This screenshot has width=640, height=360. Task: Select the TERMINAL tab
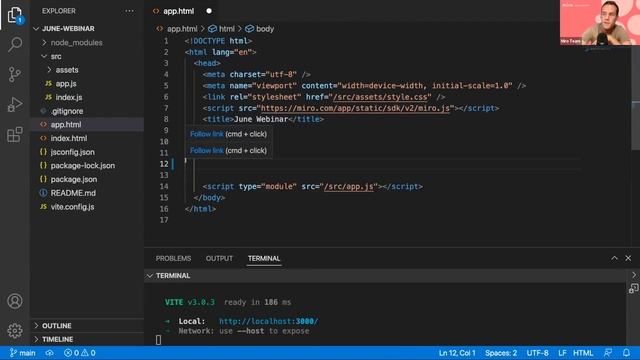click(x=264, y=258)
